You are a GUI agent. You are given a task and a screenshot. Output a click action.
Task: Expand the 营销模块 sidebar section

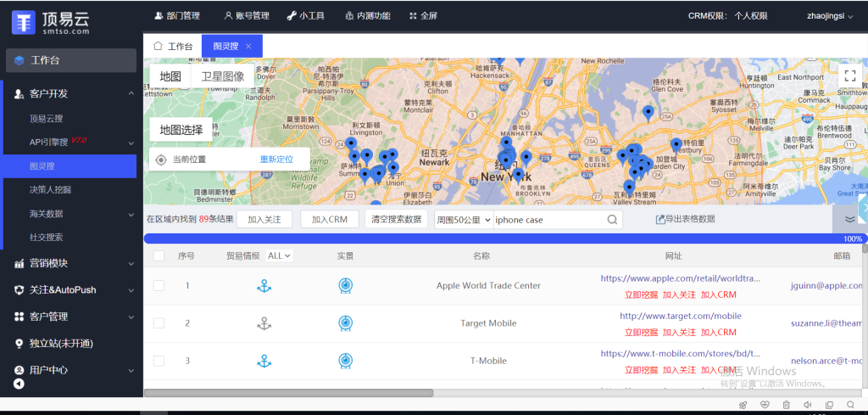point(71,263)
